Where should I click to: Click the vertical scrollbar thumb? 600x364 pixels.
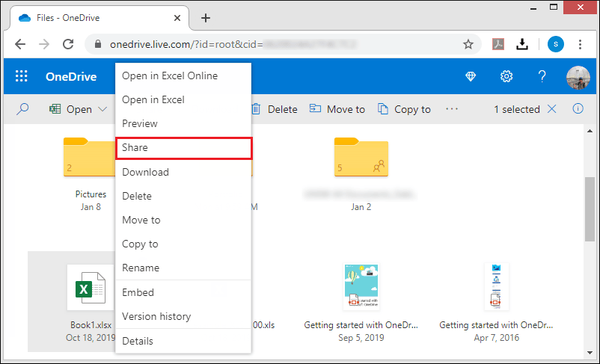pos(590,209)
